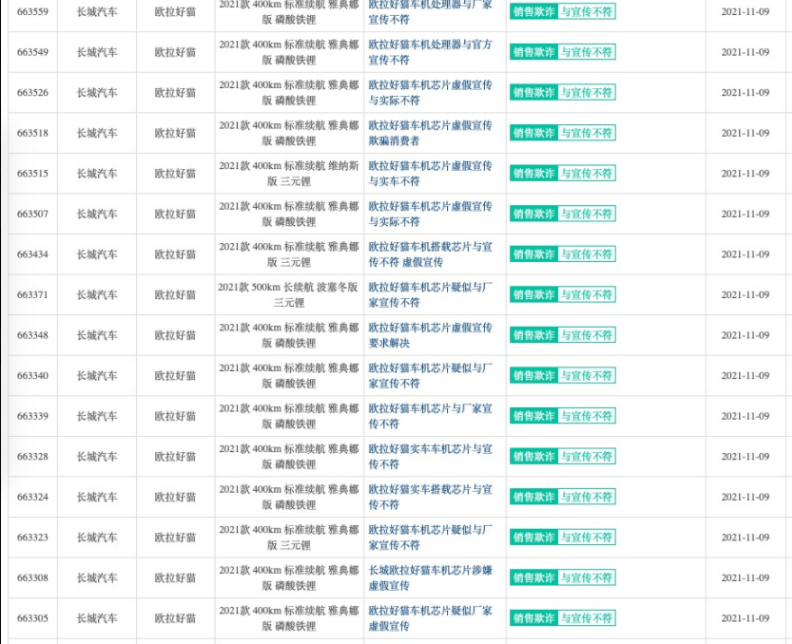Select complaint ID 663339
792x644 pixels.
(33, 416)
